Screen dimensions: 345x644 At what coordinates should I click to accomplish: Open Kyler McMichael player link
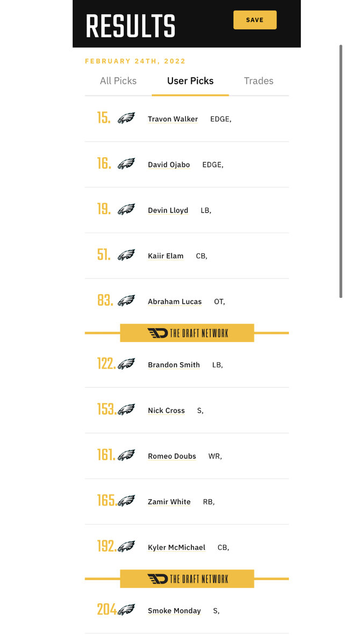coord(176,547)
